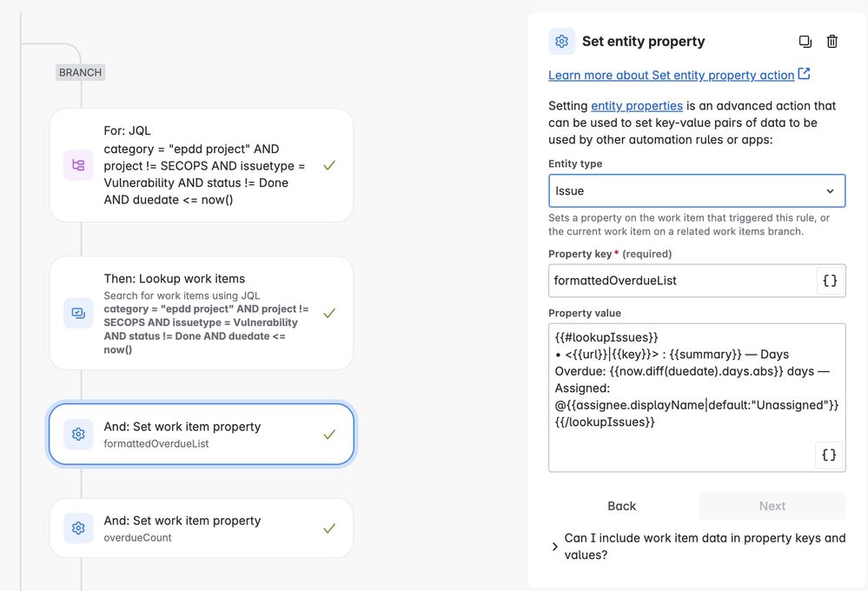Screen dimensions: 868x591
Task: Click the Next button
Action: click(x=772, y=506)
